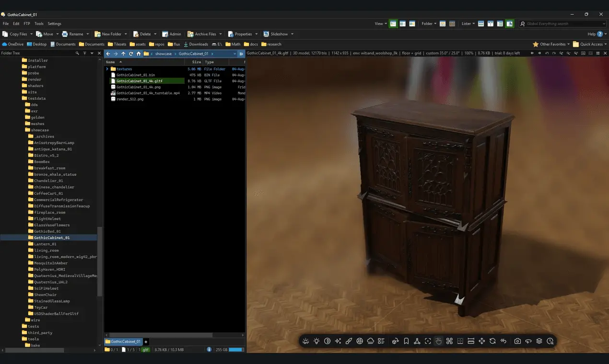609x364 pixels.
Task: Click the hand touch icon in viewer toolbar
Action: pyautogui.click(x=438, y=341)
